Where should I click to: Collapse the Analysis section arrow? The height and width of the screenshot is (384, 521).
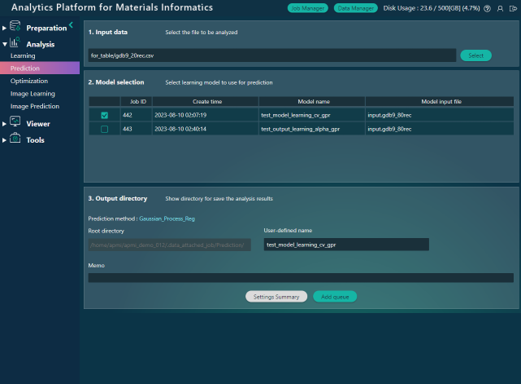click(x=4, y=44)
